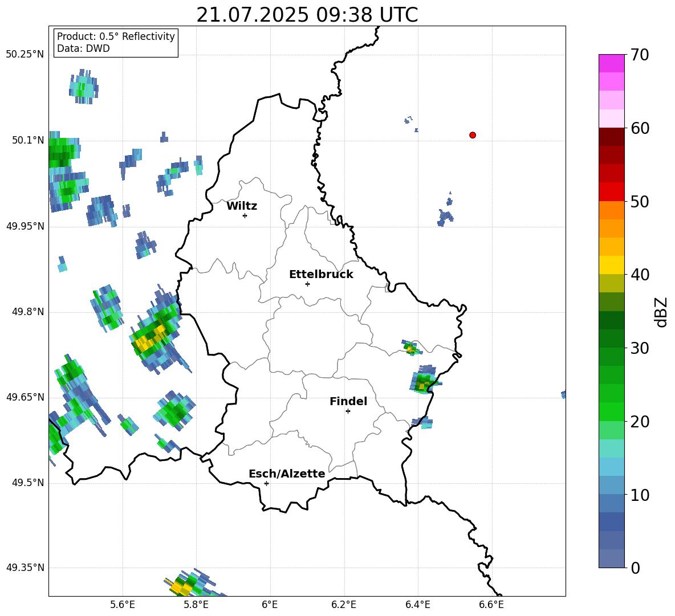The width and height of the screenshot is (675, 616).
Task: Click the Findel station cross marker
Action: coord(348,411)
